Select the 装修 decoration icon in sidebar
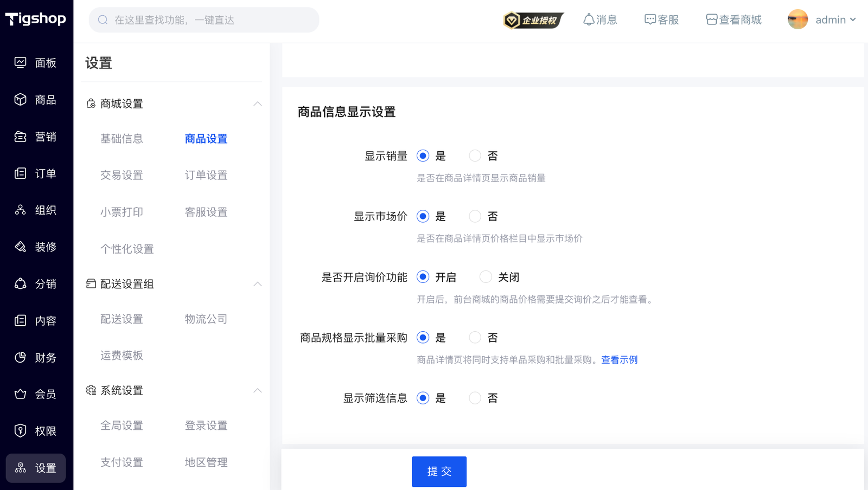The width and height of the screenshot is (868, 490). click(20, 247)
